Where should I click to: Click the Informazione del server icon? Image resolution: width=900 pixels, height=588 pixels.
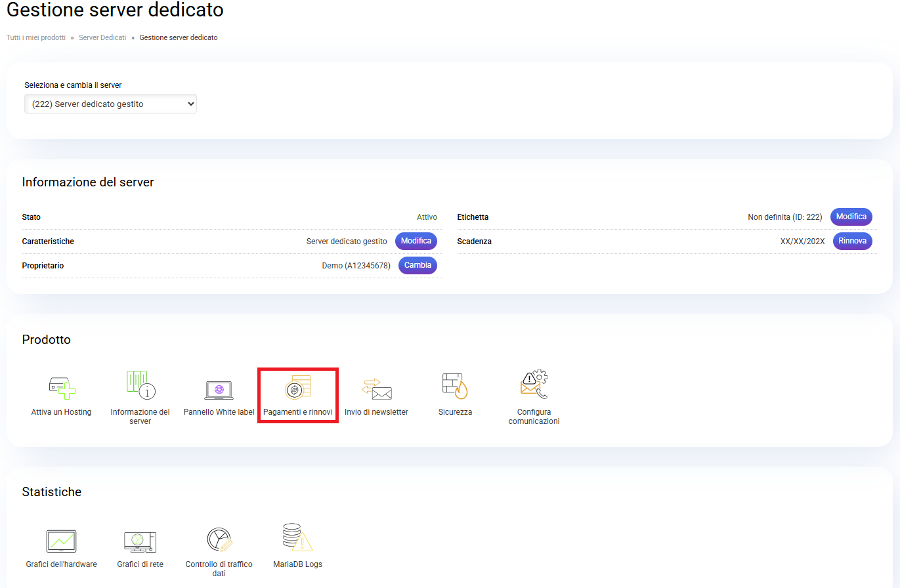tap(140, 385)
